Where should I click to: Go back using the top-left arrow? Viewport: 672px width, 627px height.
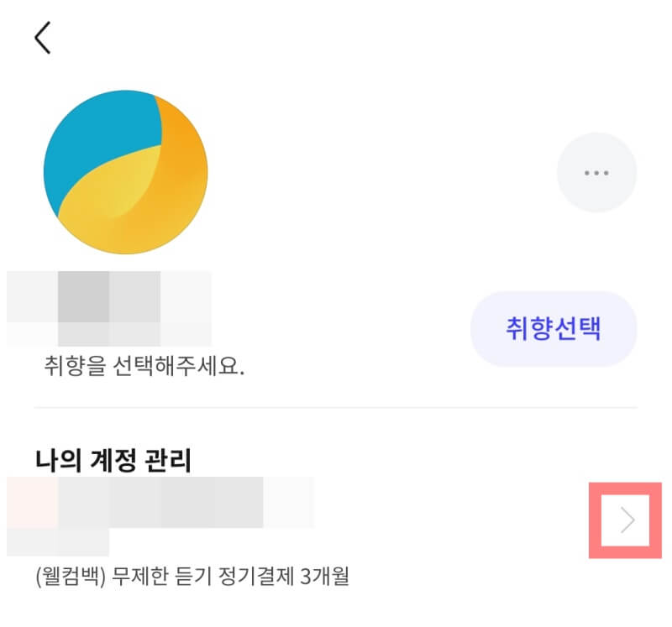pyautogui.click(x=43, y=38)
